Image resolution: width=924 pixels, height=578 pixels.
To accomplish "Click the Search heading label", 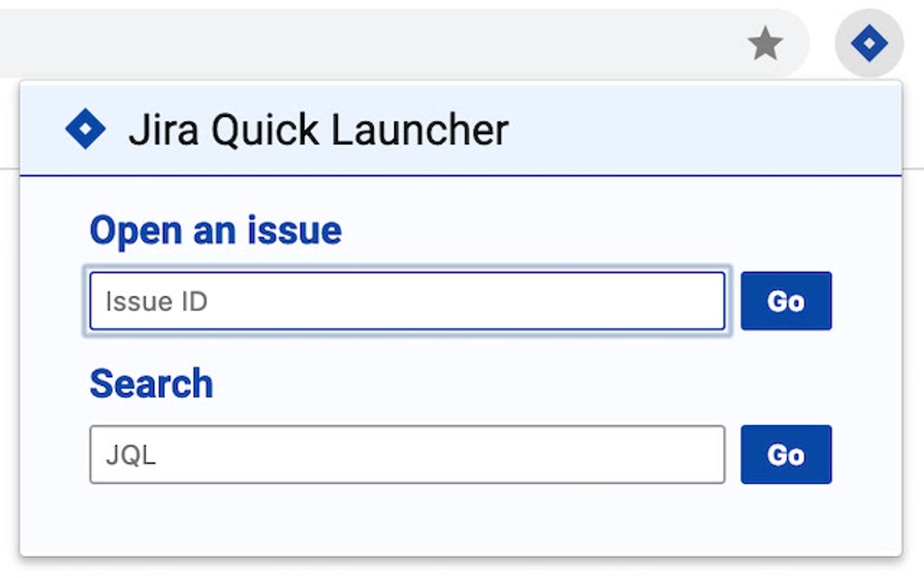I will 151,384.
